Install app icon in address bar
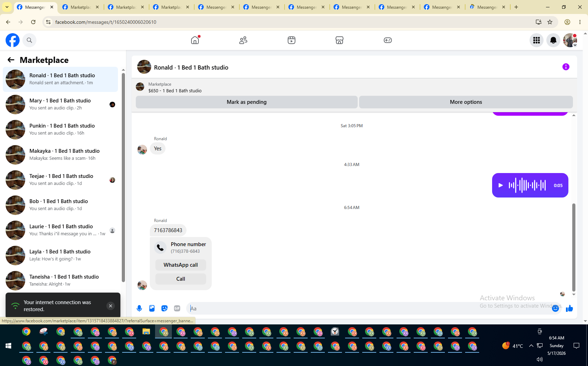The image size is (588, 366). point(539,22)
